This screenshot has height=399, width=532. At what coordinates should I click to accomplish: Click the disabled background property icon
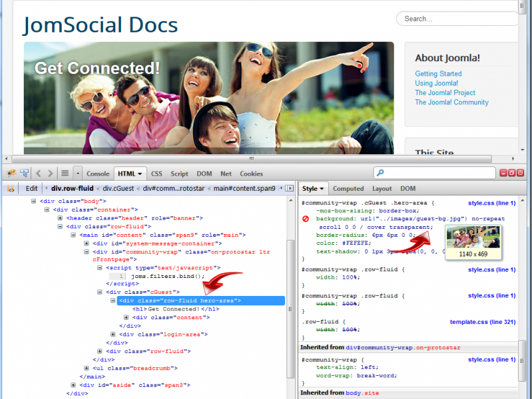(x=306, y=219)
